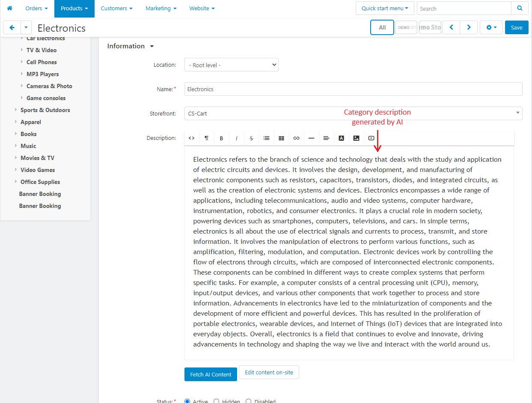Click the Name input field
This screenshot has height=403, width=532.
click(354, 89)
